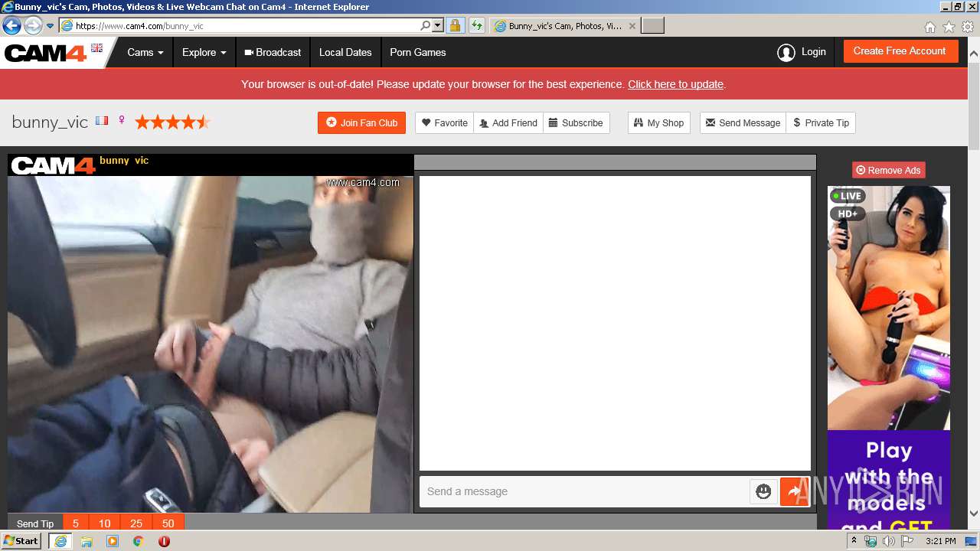Open the recent pages dropdown arrow
The height and width of the screenshot is (551, 980).
point(51,26)
